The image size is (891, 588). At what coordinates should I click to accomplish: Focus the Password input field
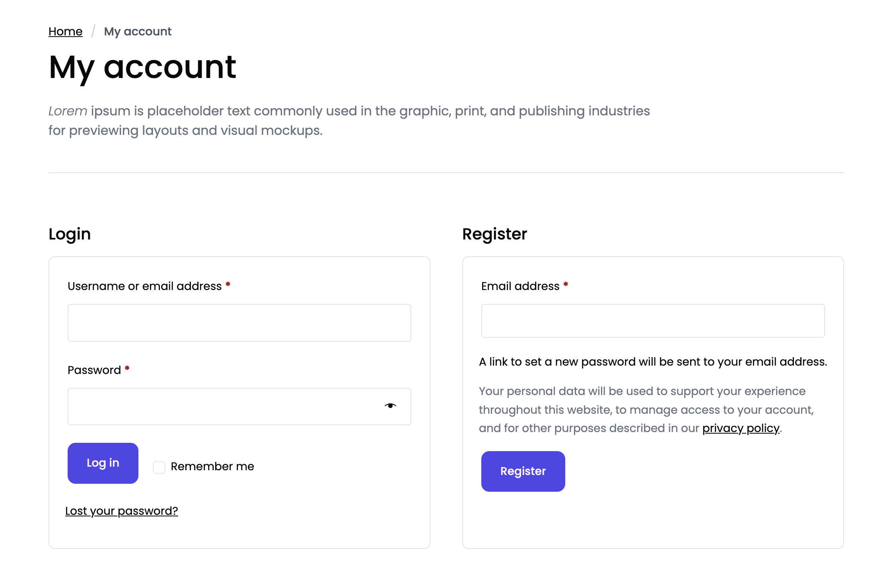click(x=223, y=407)
